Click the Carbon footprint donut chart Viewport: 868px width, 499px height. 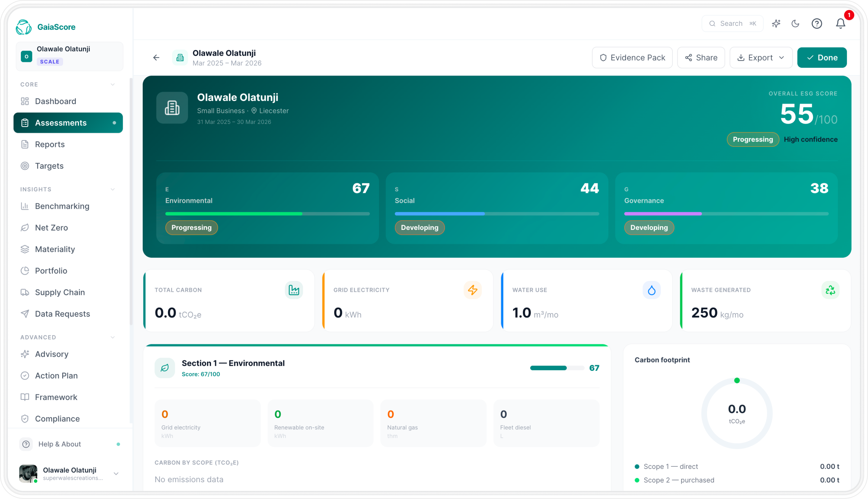pyautogui.click(x=737, y=413)
